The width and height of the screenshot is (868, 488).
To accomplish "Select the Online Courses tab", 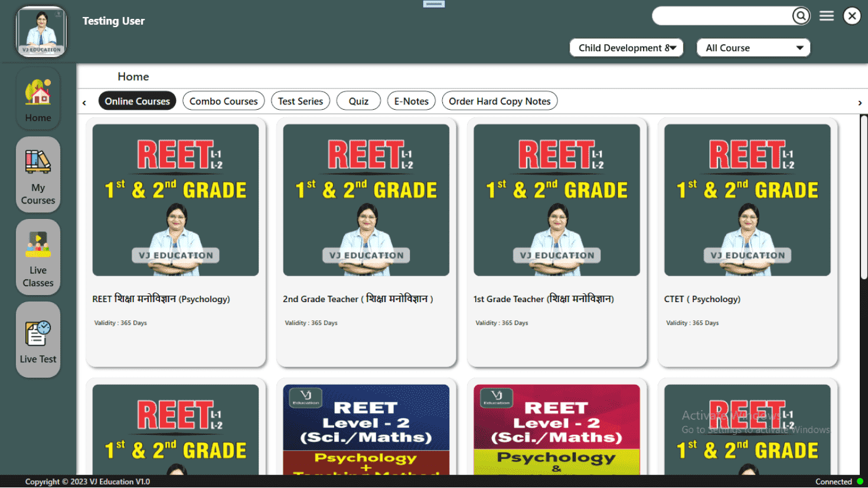I will (137, 101).
